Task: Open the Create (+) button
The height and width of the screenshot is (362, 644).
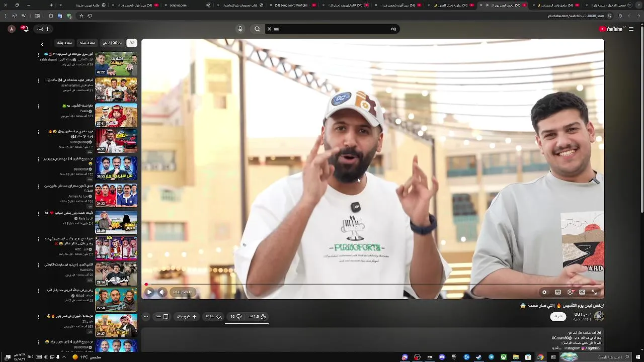Action: point(44,29)
